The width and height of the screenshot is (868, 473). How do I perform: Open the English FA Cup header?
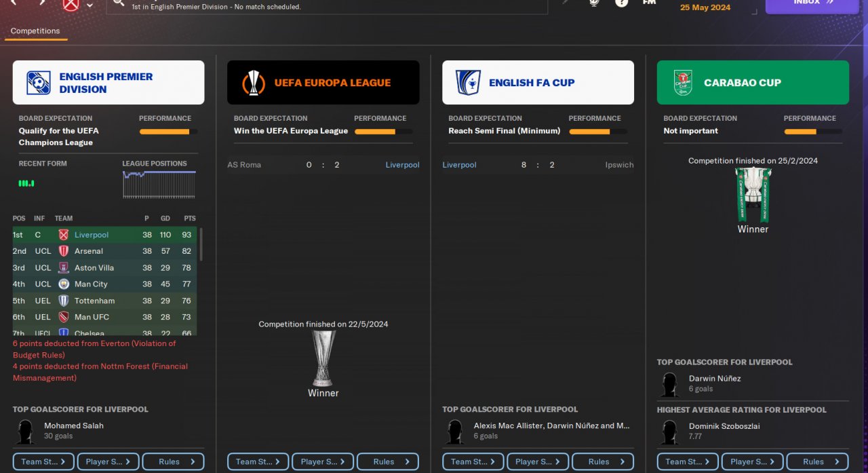(538, 83)
